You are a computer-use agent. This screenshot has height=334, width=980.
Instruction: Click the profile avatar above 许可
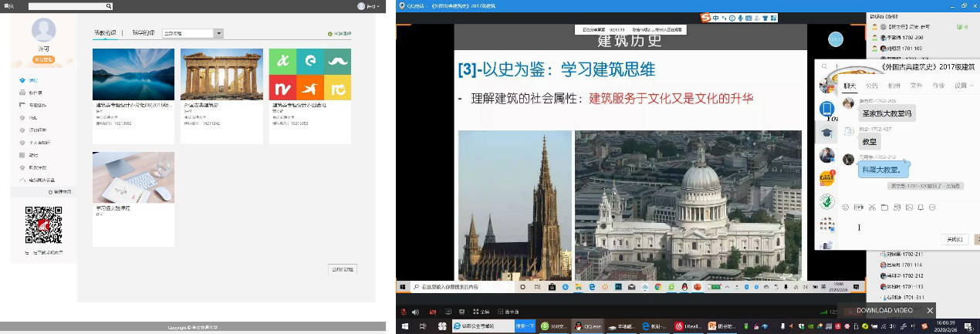tap(43, 31)
